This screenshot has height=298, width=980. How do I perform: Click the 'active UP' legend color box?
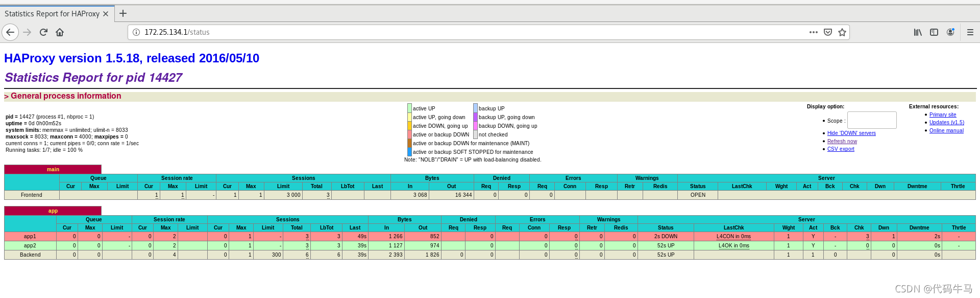pos(409,108)
